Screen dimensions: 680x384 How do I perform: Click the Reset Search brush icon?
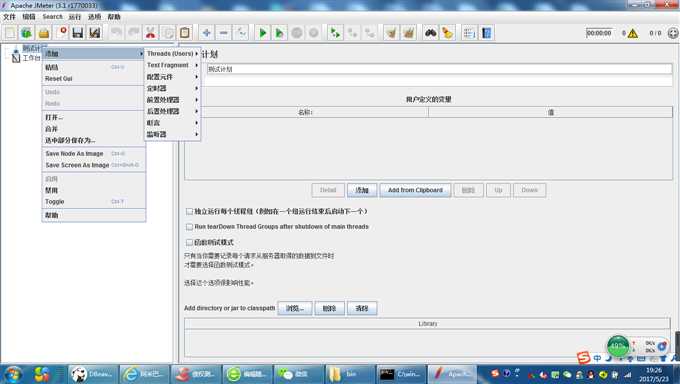click(x=447, y=33)
